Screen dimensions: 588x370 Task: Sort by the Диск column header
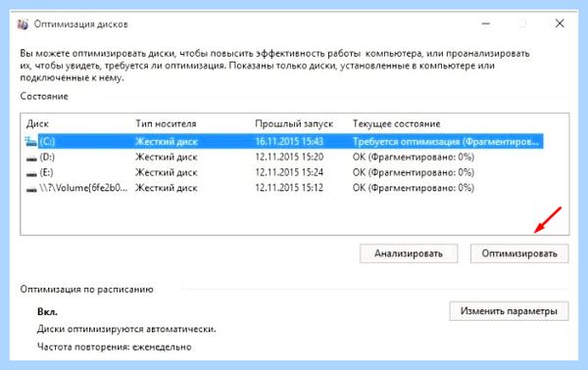click(37, 124)
